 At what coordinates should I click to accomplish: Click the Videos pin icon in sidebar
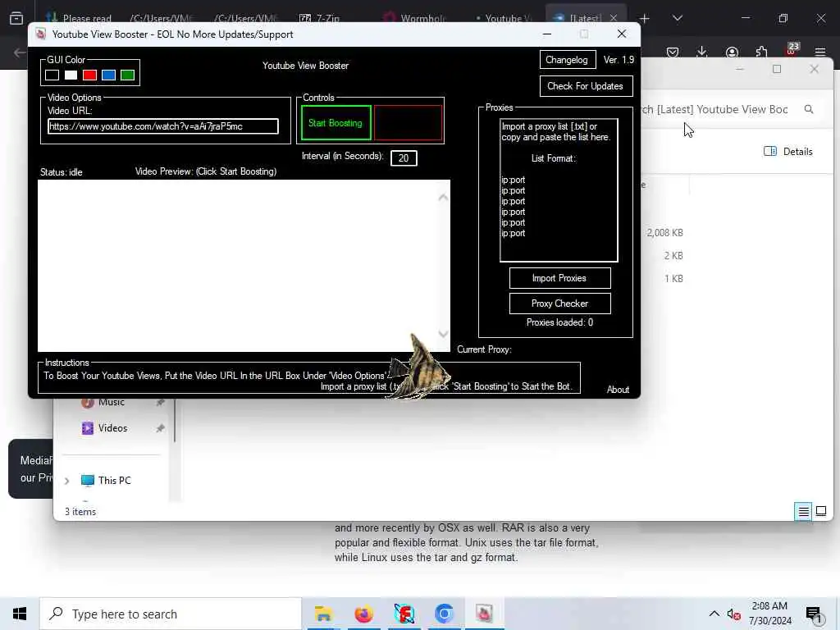pos(160,428)
